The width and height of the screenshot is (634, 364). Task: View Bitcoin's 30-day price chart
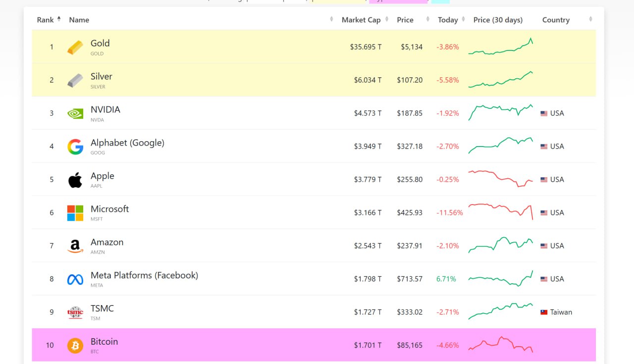coord(500,344)
